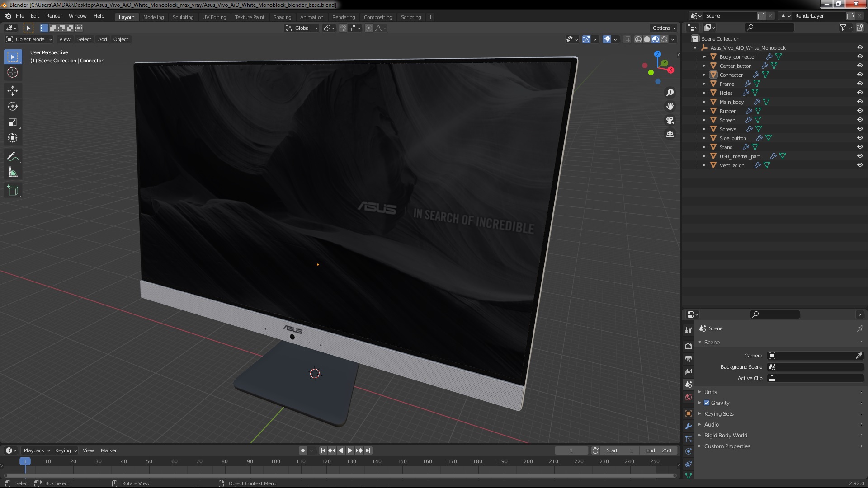Hide the Ventilation object in outliner
This screenshot has height=488, width=868.
(x=860, y=165)
